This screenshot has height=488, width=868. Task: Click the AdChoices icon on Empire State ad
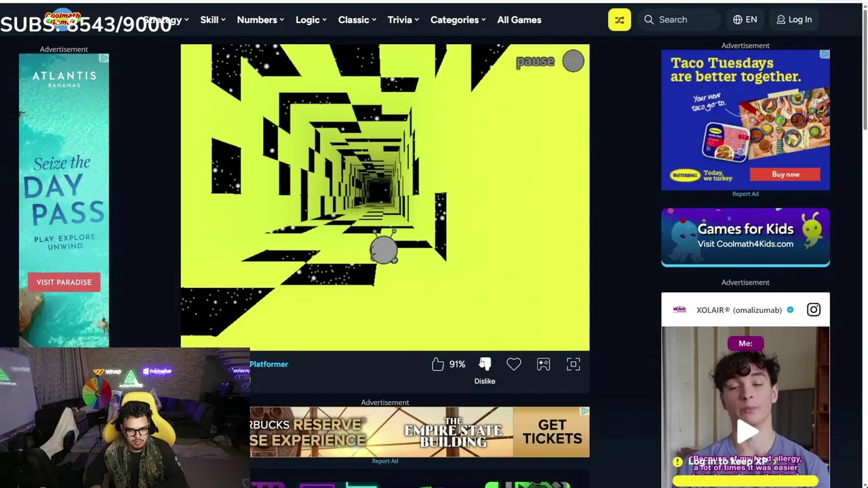click(x=585, y=411)
